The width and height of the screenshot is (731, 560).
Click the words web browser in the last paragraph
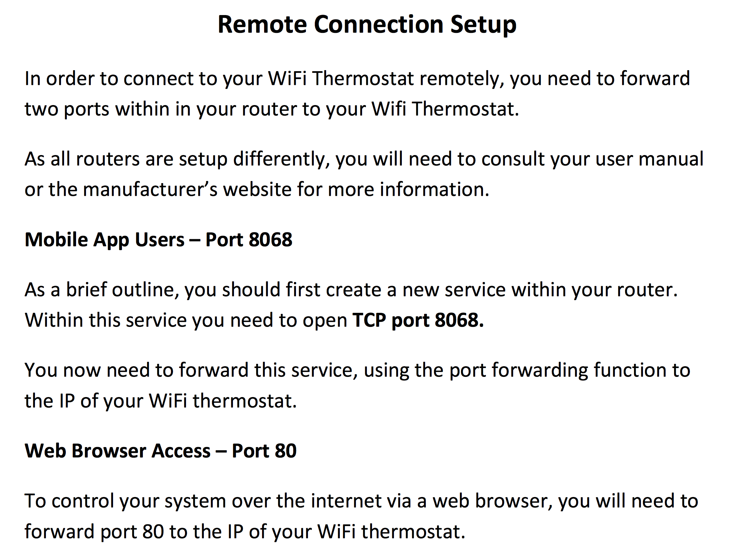(x=493, y=501)
